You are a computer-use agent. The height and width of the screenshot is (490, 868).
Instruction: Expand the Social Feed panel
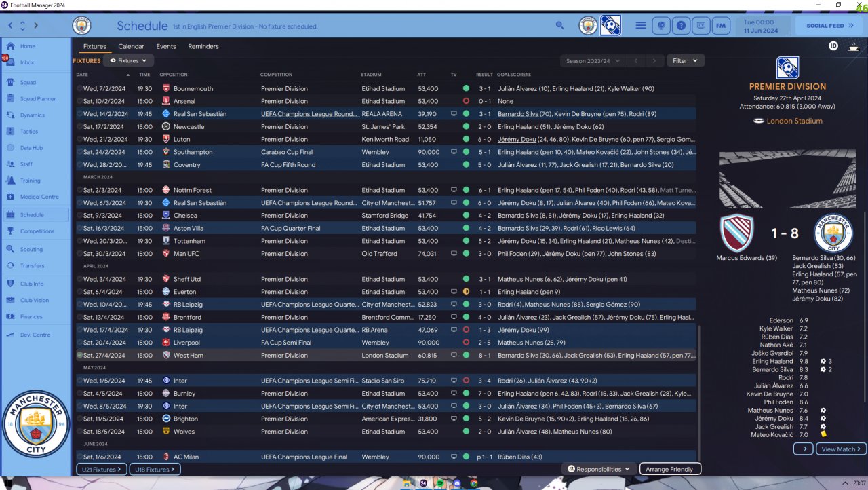pos(831,26)
